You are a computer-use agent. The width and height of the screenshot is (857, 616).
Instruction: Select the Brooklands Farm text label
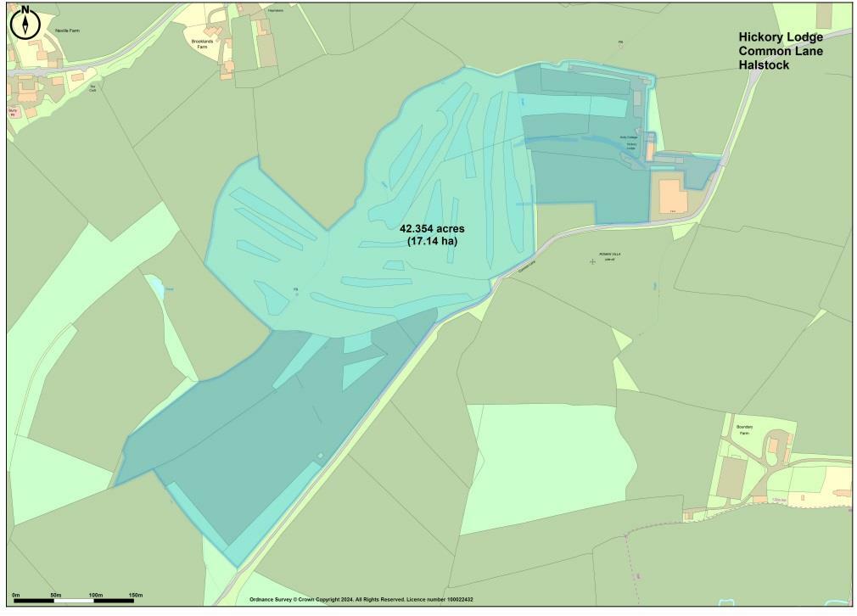pyautogui.click(x=201, y=41)
